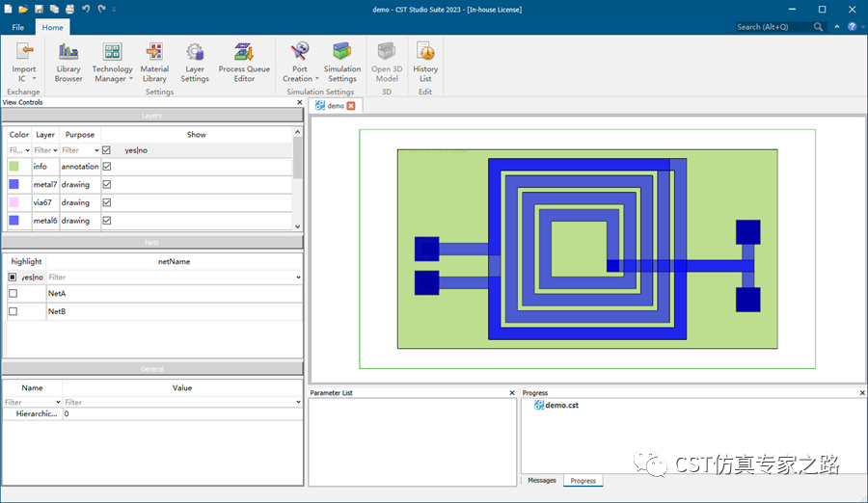
Task: Close the demo document tab
Action: tap(351, 106)
